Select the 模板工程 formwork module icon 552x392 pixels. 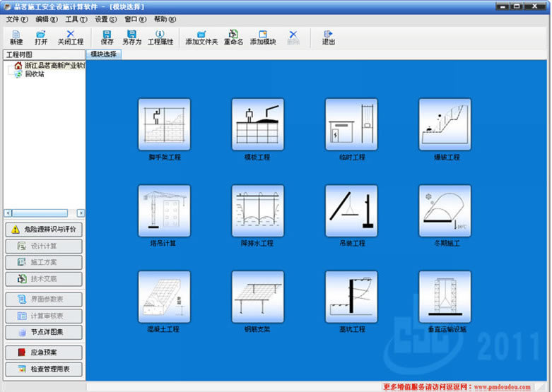[x=257, y=124]
